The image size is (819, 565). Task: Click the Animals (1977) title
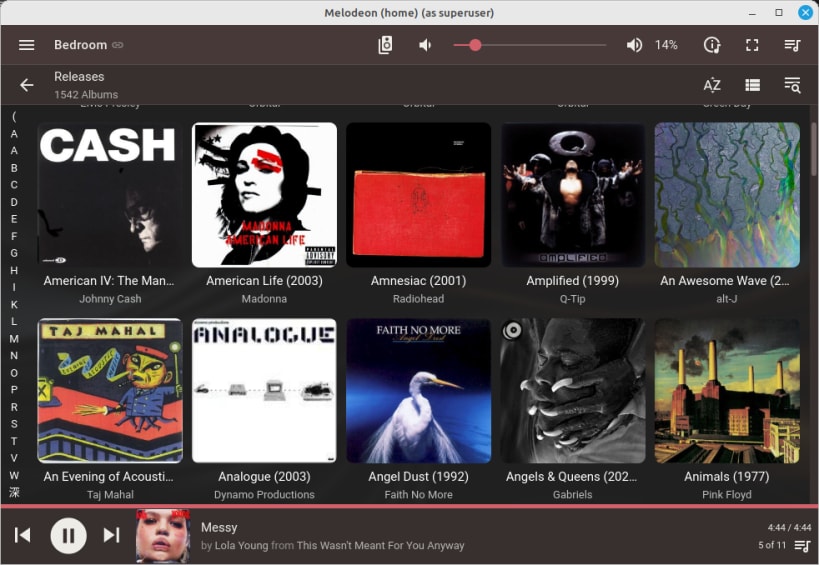click(x=727, y=477)
